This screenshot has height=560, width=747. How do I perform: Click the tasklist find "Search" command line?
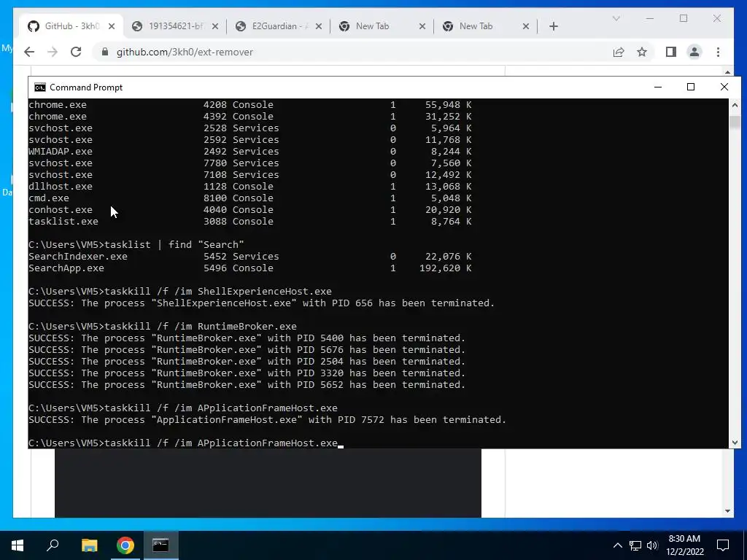pos(136,245)
